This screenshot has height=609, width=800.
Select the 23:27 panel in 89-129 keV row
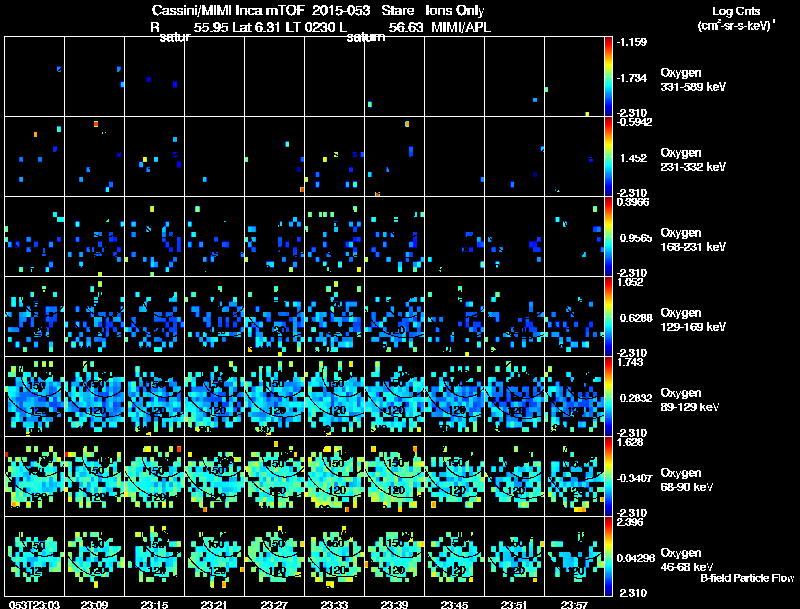pyautogui.click(x=274, y=396)
